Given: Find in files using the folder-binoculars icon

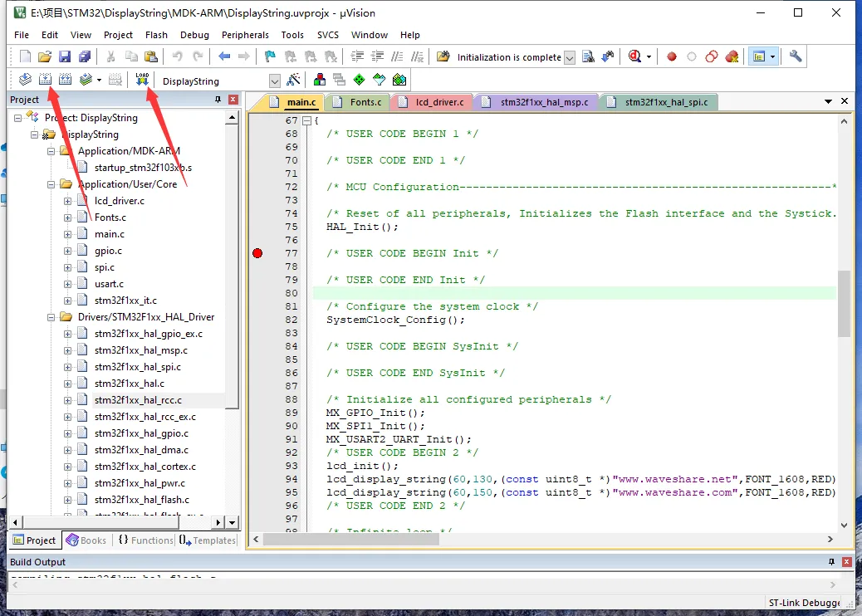Looking at the screenshot, I should point(443,56).
